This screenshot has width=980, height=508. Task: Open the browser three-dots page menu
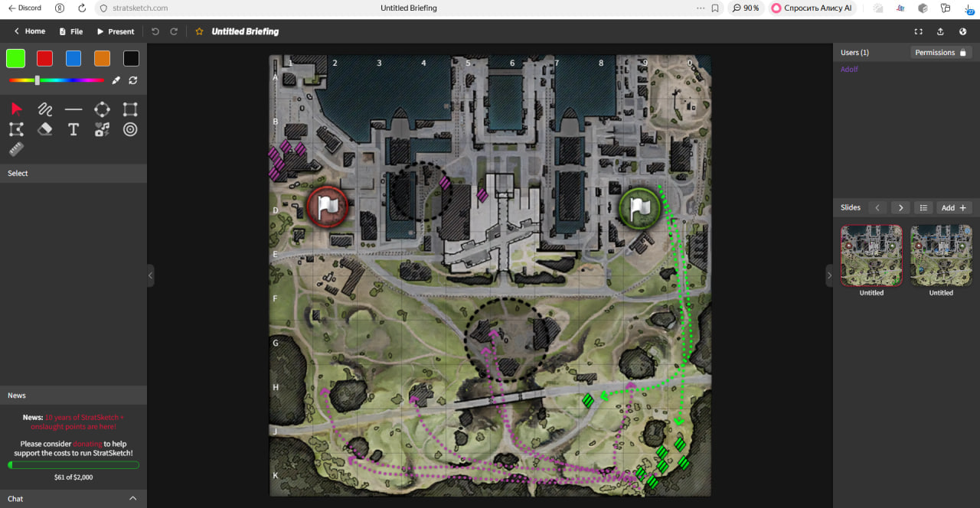pyautogui.click(x=701, y=8)
